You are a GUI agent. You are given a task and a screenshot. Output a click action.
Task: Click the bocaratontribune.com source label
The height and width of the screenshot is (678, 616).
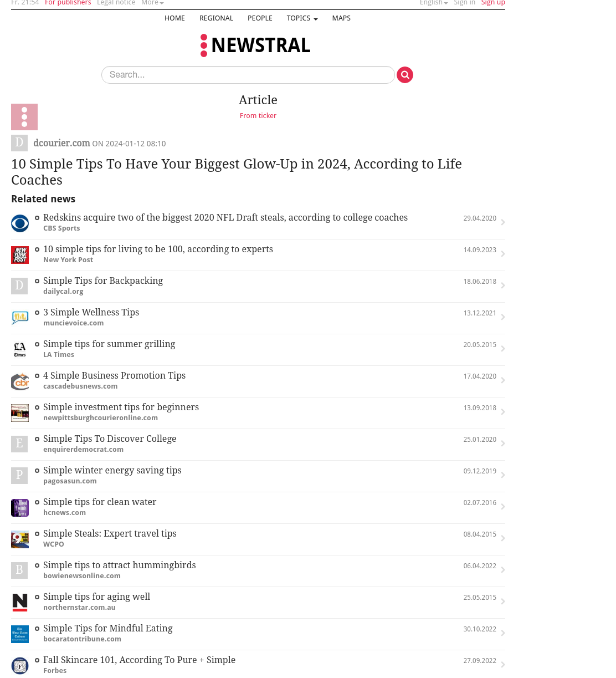[x=82, y=639]
